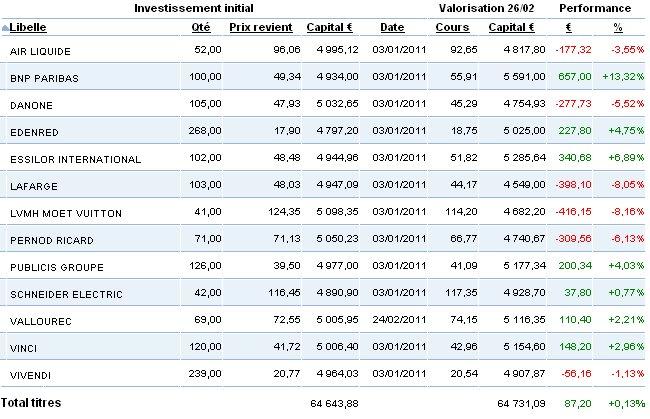Sort by valorisation Capital € column header
Image resolution: width=650 pixels, height=419 pixels.
512,27
